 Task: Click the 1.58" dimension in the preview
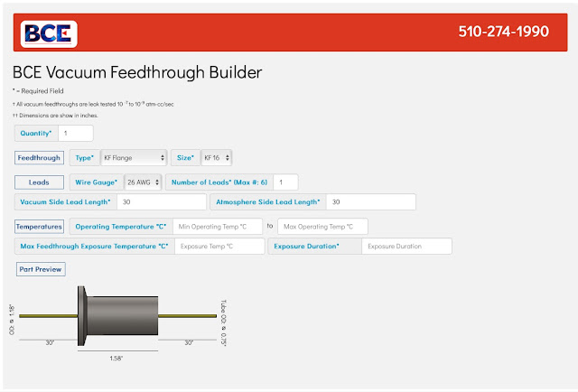117,358
